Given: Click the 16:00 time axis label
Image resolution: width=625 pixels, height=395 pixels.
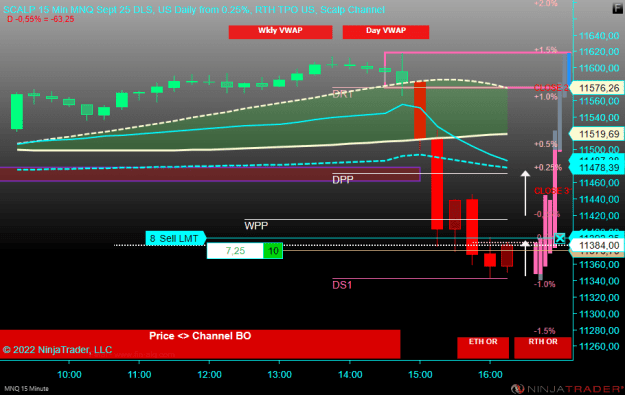Looking at the screenshot, I should point(490,375).
